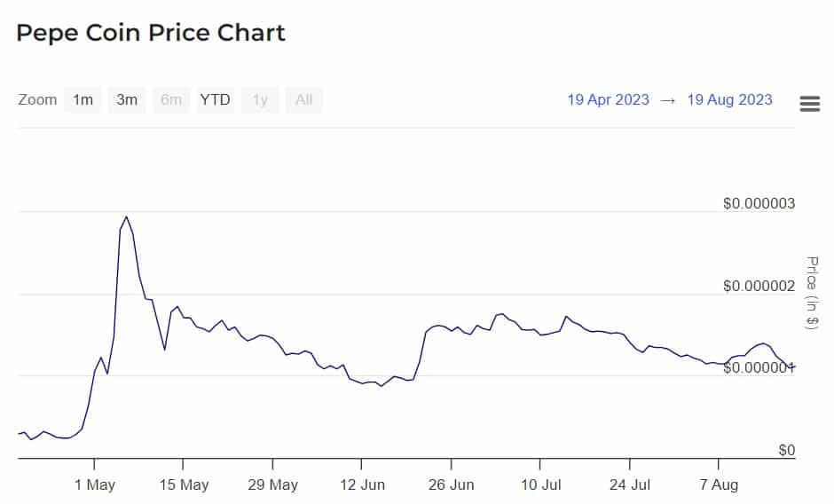834x504 pixels.
Task: Click the price peak on the chart line
Action: pos(126,217)
